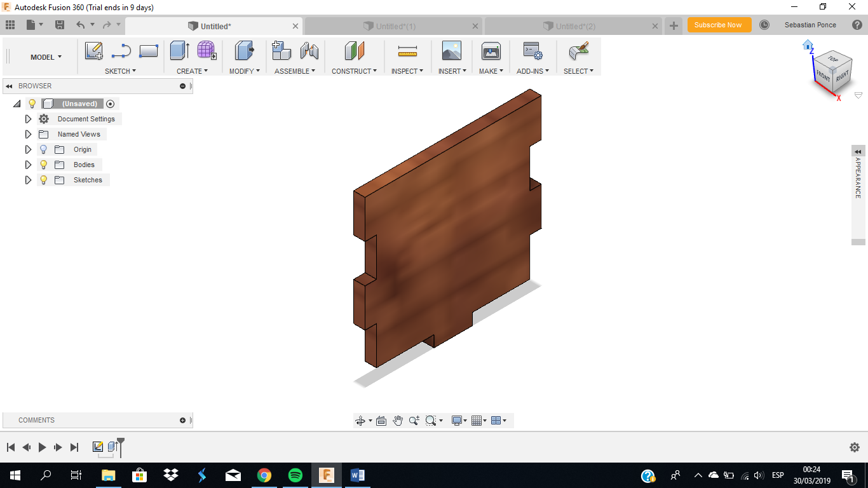Toggle Sketches folder visibility bulb

[x=43, y=180]
